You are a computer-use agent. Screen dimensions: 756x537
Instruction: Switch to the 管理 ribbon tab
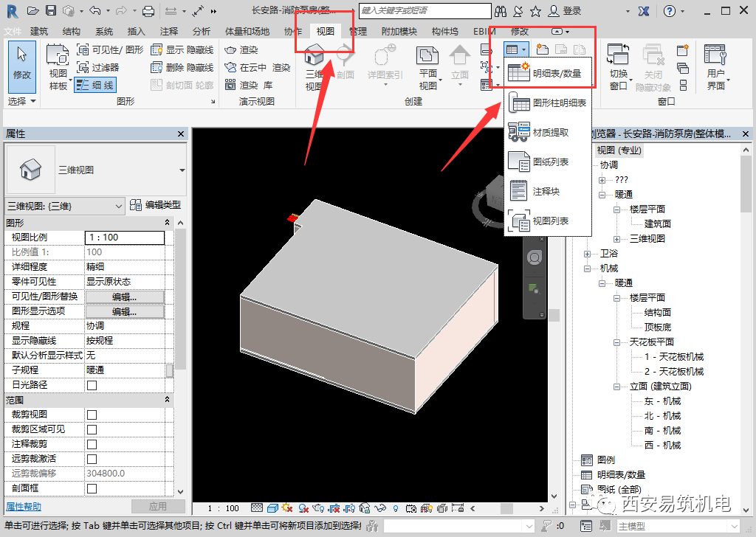click(x=358, y=32)
